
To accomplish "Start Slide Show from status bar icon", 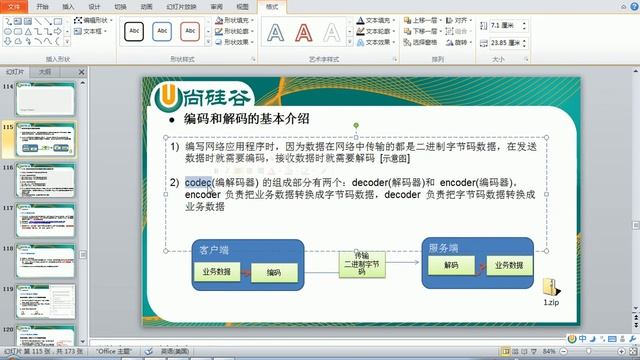I will (x=533, y=351).
